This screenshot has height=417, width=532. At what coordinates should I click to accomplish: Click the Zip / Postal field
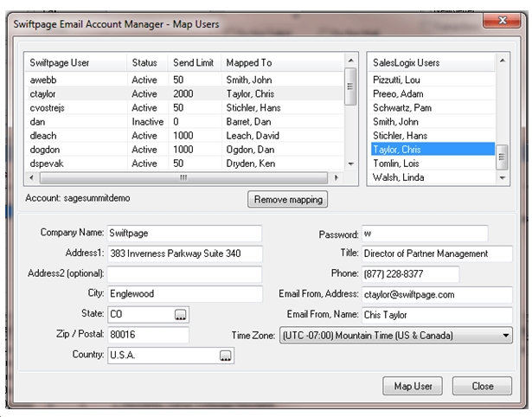tap(148, 335)
